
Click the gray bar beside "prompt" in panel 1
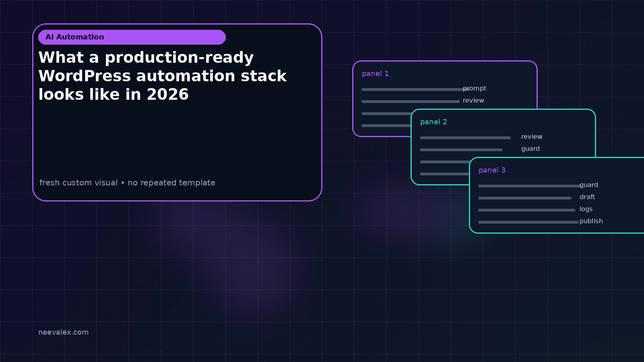(x=415, y=89)
